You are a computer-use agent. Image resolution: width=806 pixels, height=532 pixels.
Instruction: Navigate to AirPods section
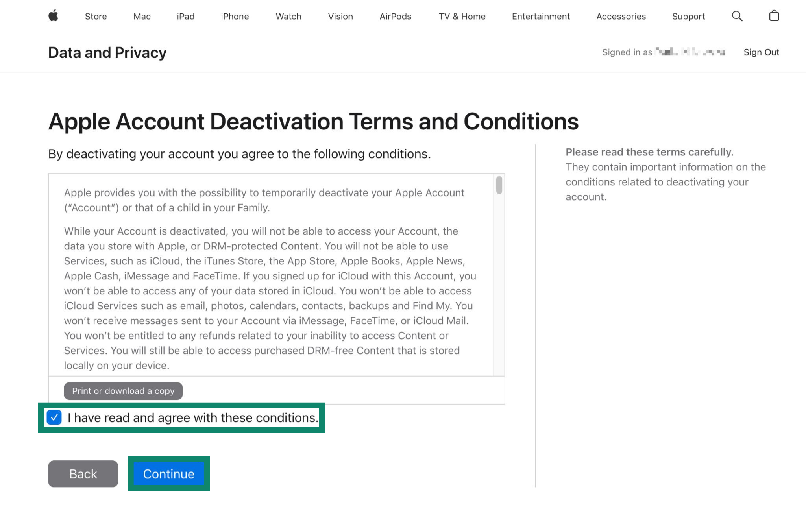[395, 17]
